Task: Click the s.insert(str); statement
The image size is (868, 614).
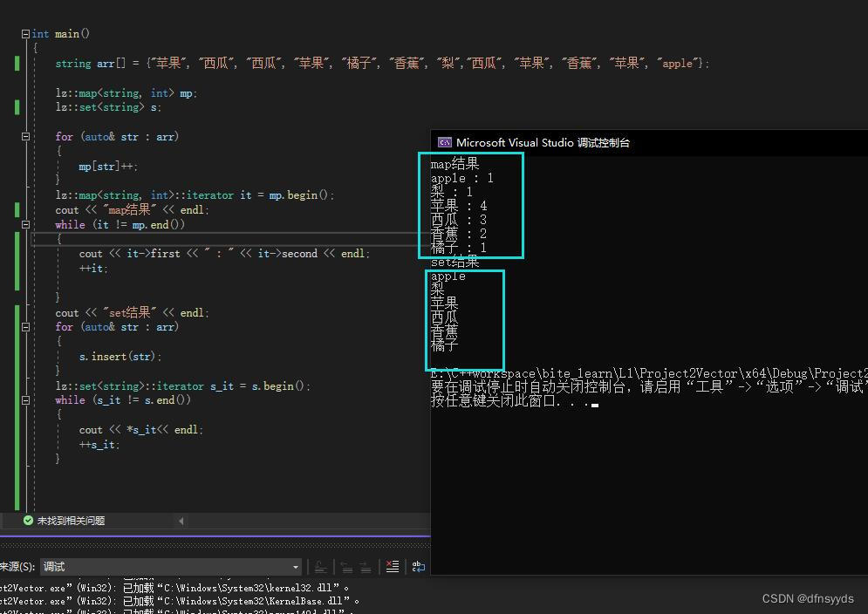Action: (x=120, y=357)
